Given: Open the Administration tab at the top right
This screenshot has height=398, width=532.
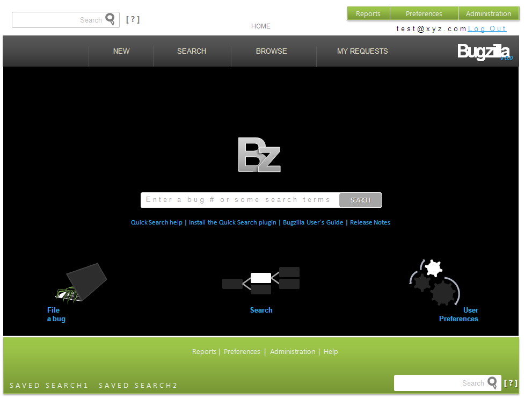Looking at the screenshot, I should 489,13.
